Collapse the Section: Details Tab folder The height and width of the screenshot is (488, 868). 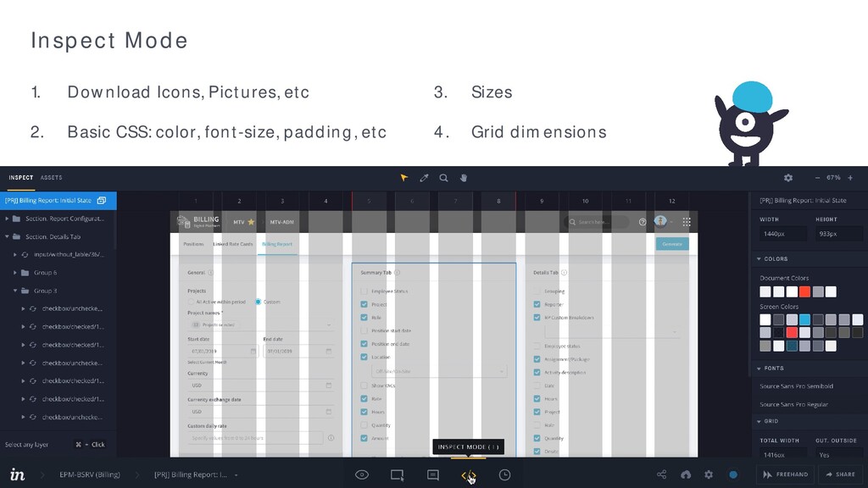7,236
